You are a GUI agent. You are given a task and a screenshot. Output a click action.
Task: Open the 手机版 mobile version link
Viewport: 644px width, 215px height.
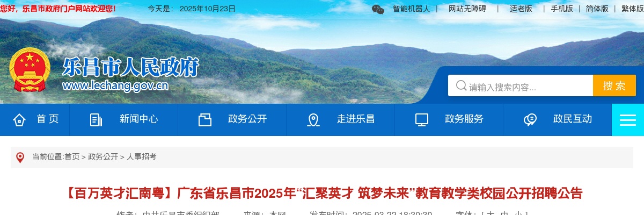coord(562,9)
